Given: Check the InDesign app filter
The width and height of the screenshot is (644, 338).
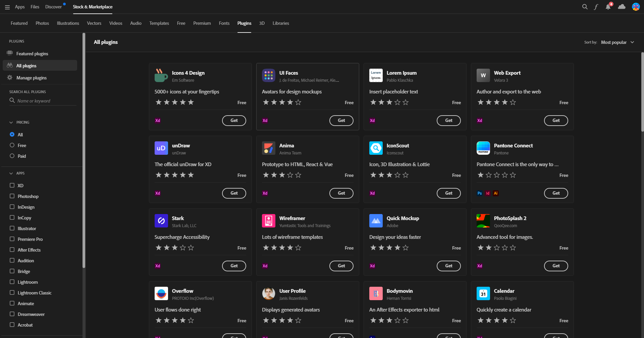Looking at the screenshot, I should point(12,207).
